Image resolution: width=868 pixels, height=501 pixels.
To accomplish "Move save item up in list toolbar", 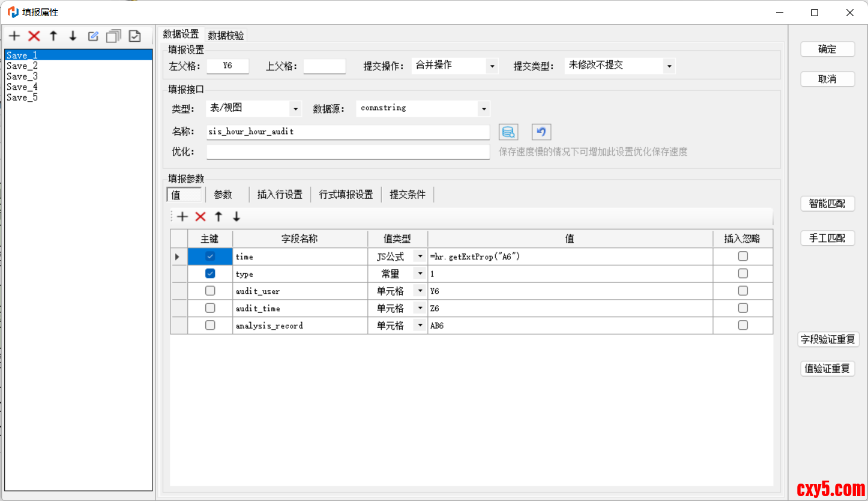I will point(53,37).
